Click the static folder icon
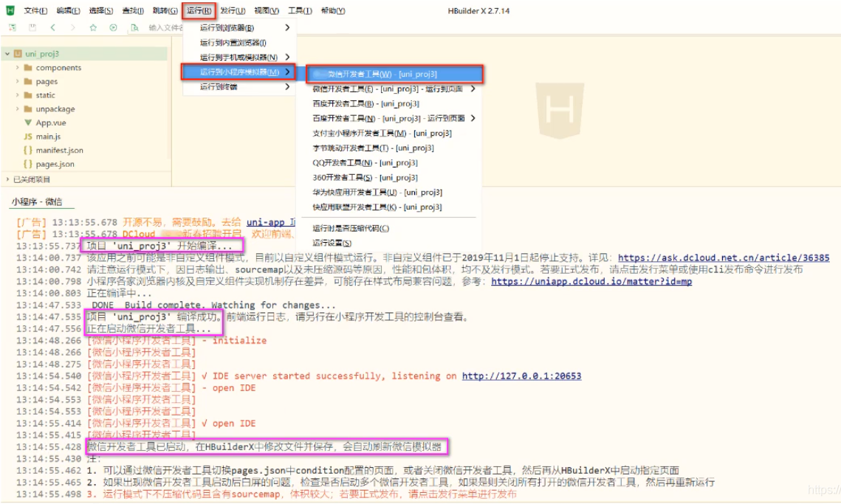 point(28,95)
